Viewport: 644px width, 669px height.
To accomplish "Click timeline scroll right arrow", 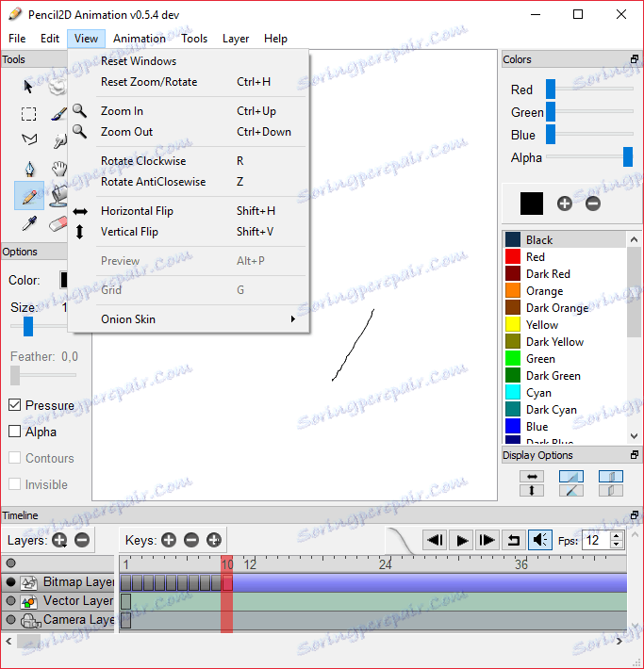I will click(619, 642).
